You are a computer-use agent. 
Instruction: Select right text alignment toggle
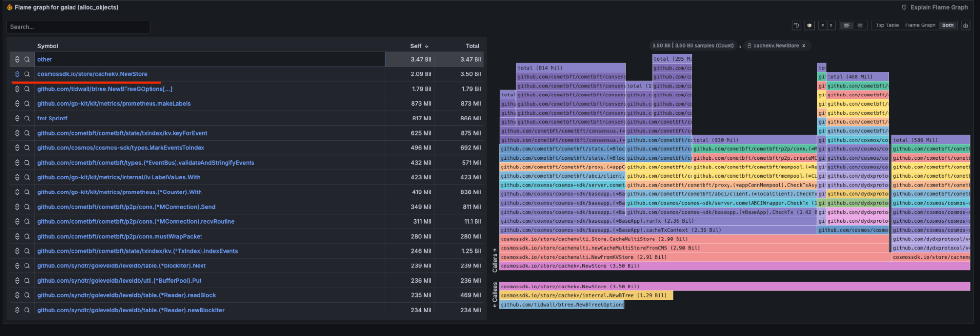click(859, 25)
